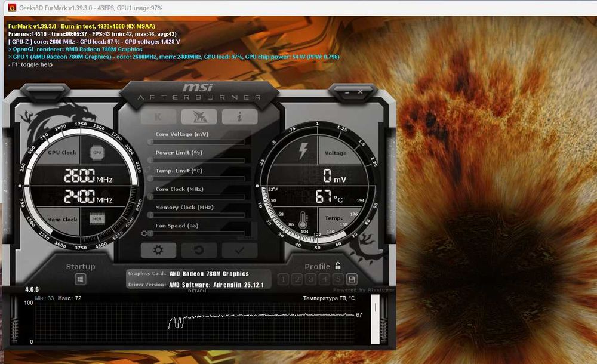Viewport: 597px width, 364px height.
Task: Reset settings to defaults
Action: pyautogui.click(x=199, y=250)
